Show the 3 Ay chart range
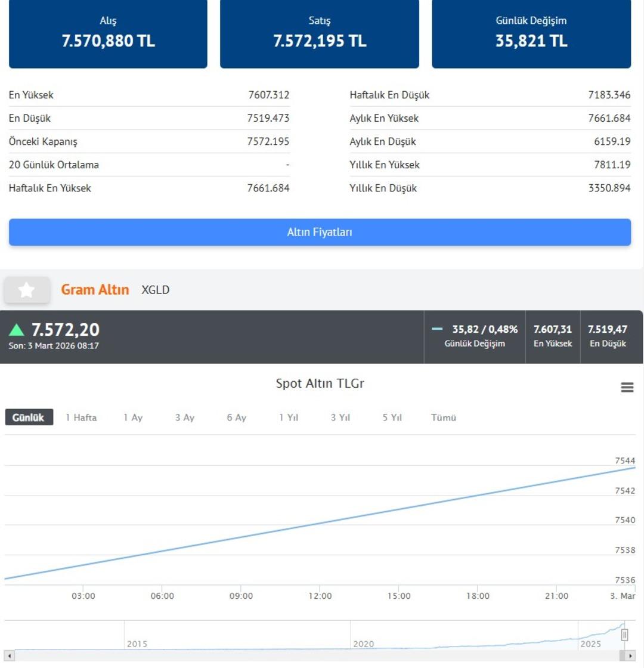Screen dimensions: 644x668 (185, 417)
